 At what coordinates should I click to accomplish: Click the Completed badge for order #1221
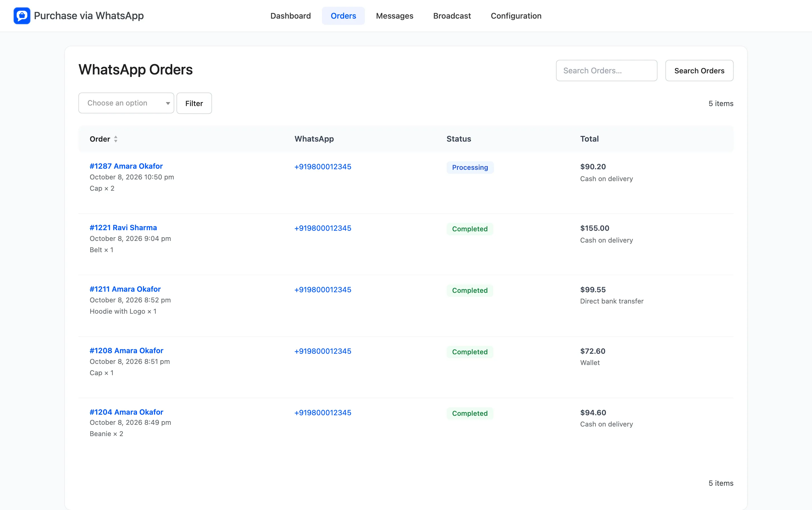pyautogui.click(x=469, y=229)
